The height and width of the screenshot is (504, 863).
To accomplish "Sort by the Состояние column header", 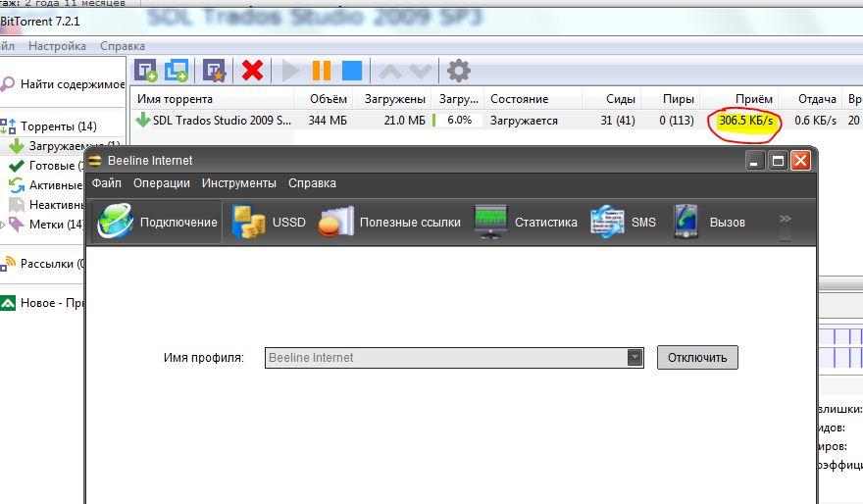I will [x=520, y=99].
